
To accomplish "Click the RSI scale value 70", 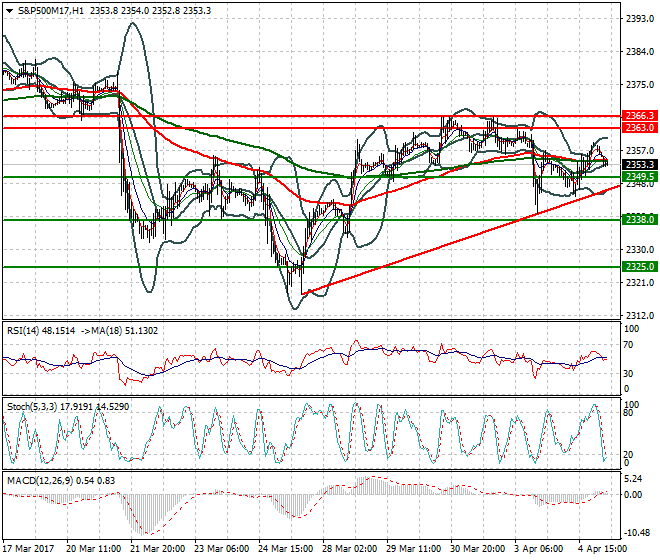I will click(628, 345).
